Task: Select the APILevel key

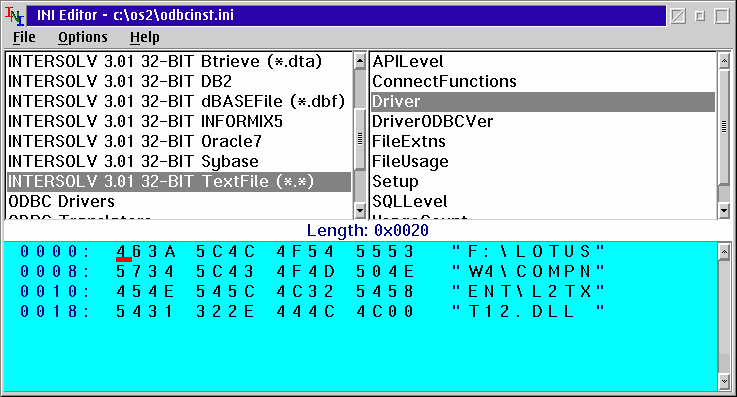Action: 543,62
